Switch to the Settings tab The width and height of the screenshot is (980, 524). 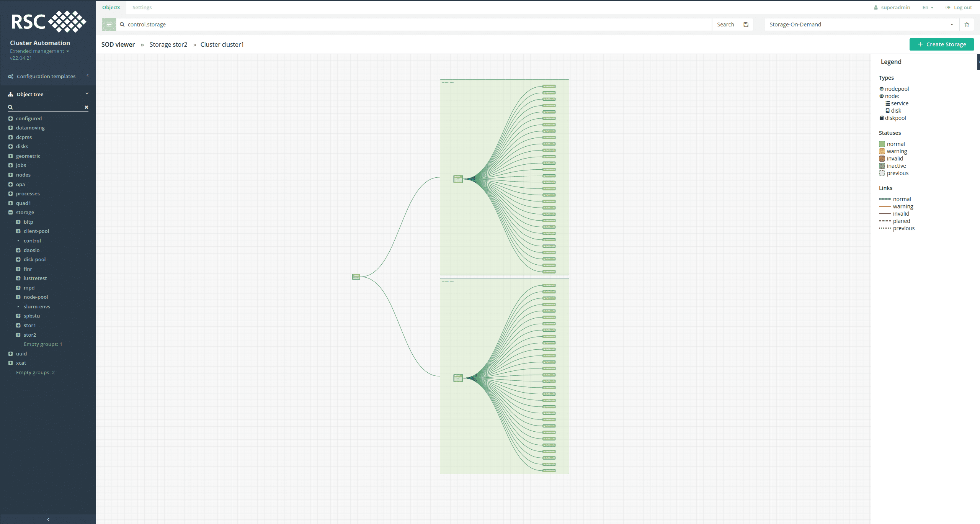tap(142, 7)
